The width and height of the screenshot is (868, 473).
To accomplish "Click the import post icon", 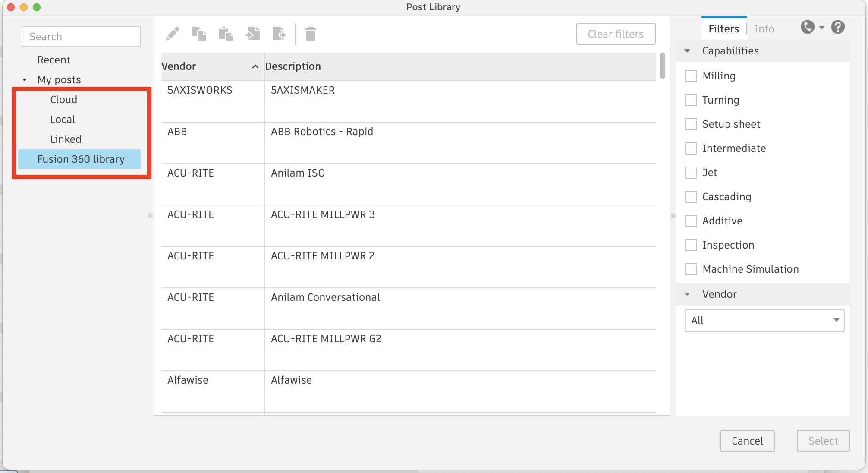I will click(253, 34).
